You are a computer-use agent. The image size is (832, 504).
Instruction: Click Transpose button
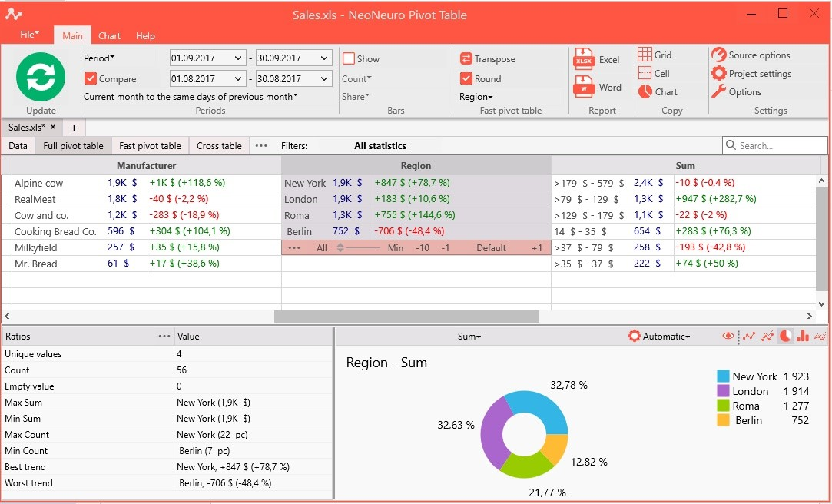[487, 58]
